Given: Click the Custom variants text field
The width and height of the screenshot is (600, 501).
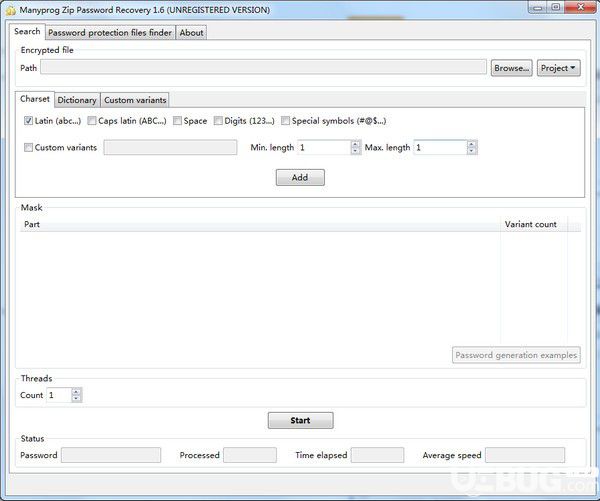Looking at the screenshot, I should point(170,147).
